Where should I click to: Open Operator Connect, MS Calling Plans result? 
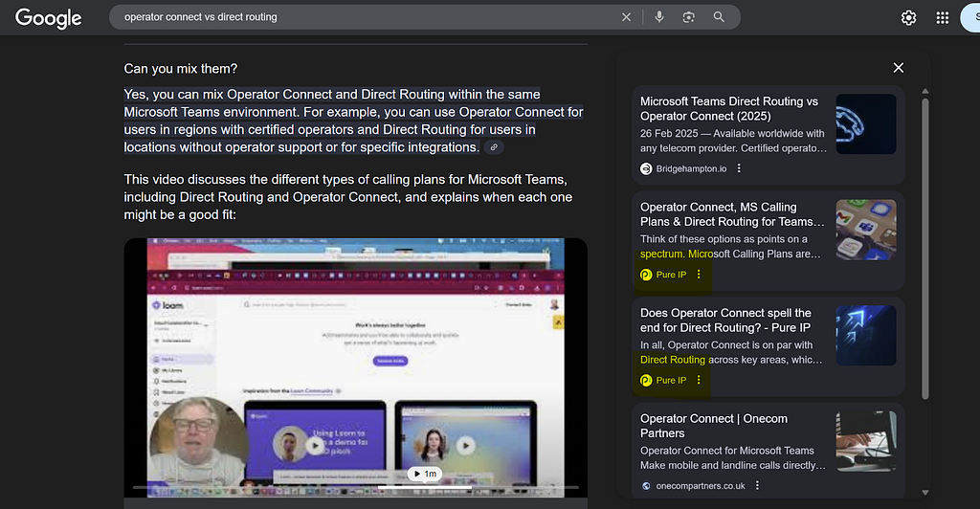[x=732, y=214]
